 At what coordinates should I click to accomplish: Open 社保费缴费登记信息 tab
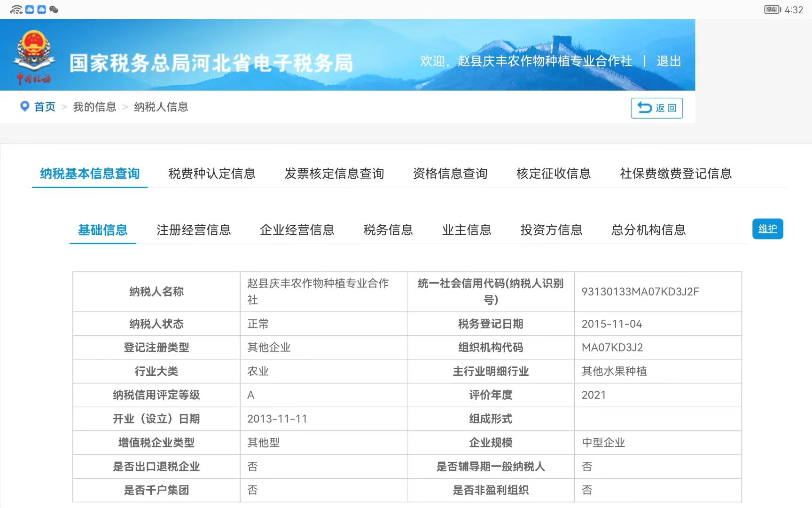676,174
